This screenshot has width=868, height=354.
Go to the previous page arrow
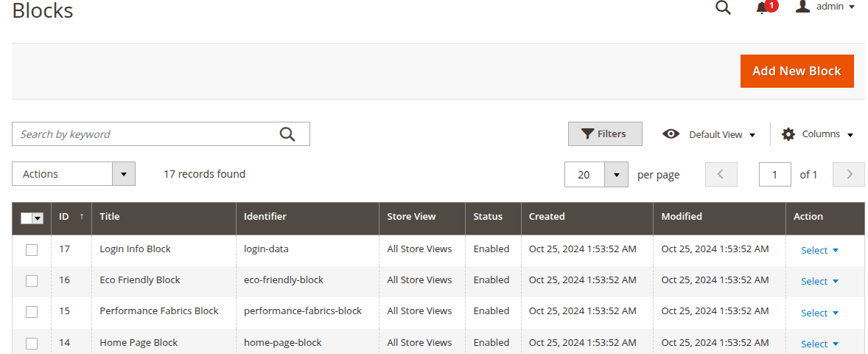tap(721, 175)
